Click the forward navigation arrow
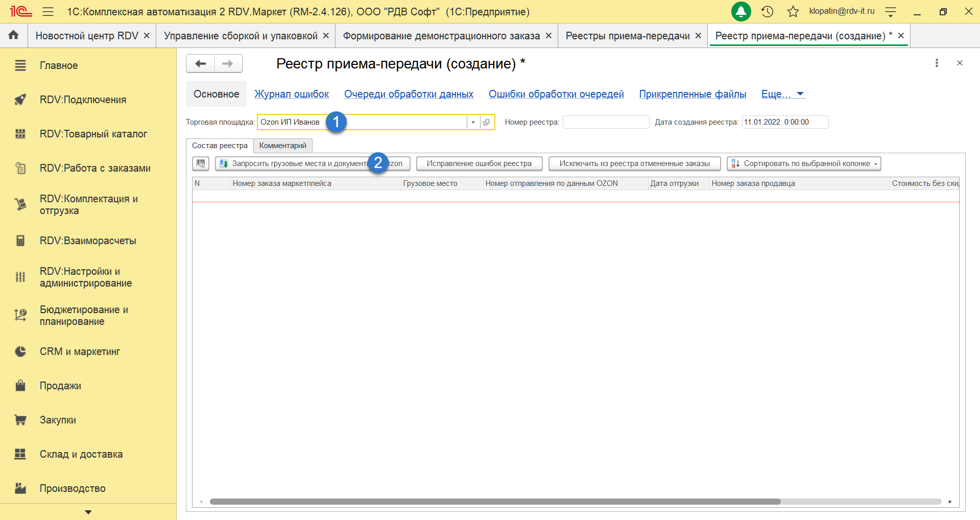The height and width of the screenshot is (520, 980). point(228,63)
